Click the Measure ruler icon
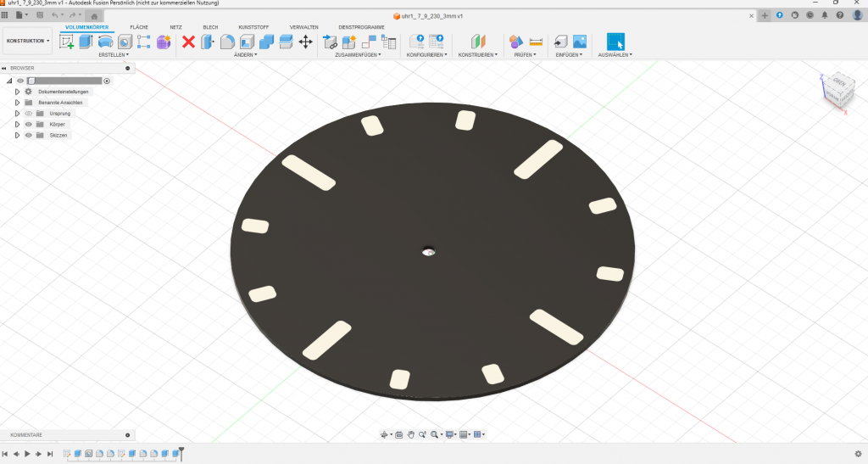The width and height of the screenshot is (868, 464). [536, 42]
